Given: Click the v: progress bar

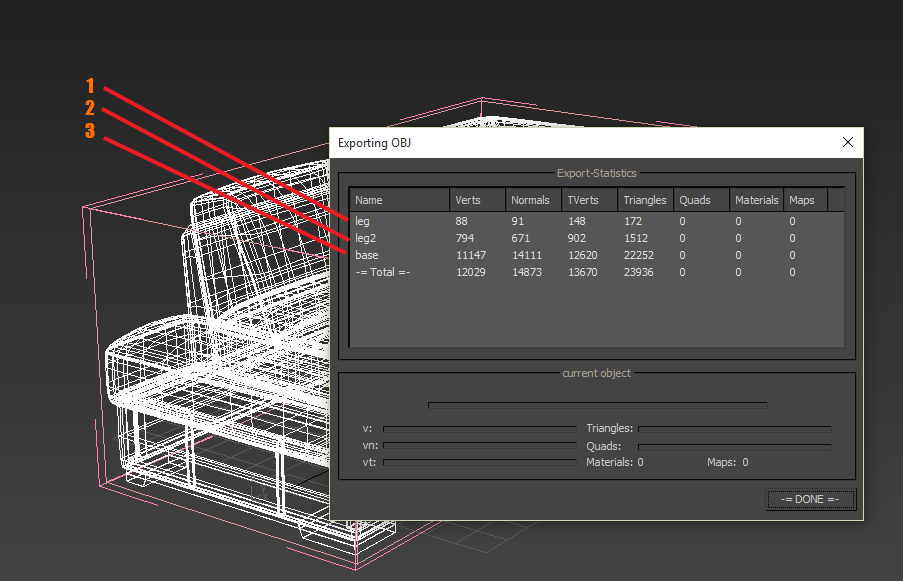Looking at the screenshot, I should 479,428.
